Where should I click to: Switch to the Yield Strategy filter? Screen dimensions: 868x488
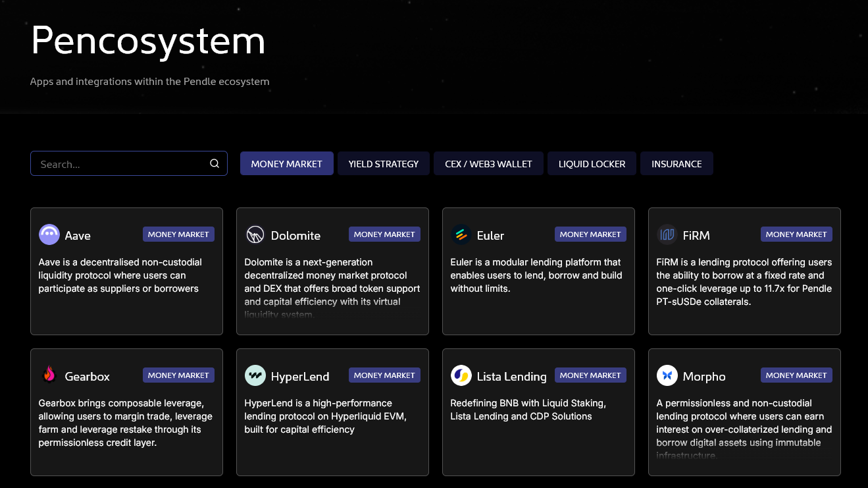pos(384,163)
